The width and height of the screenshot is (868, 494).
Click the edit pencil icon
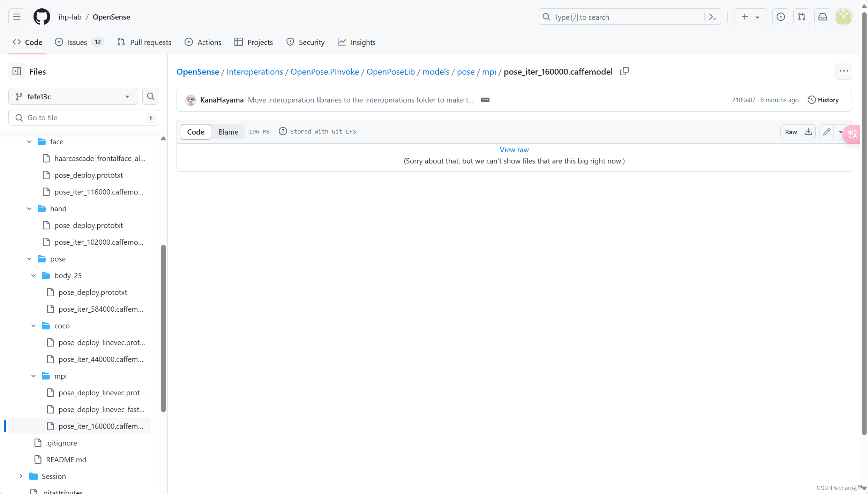(827, 132)
